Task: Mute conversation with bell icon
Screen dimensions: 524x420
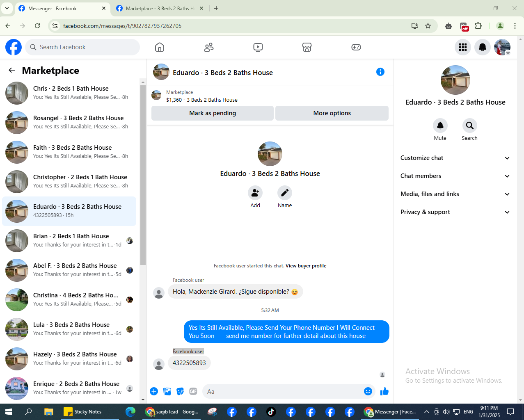Action: point(440,126)
